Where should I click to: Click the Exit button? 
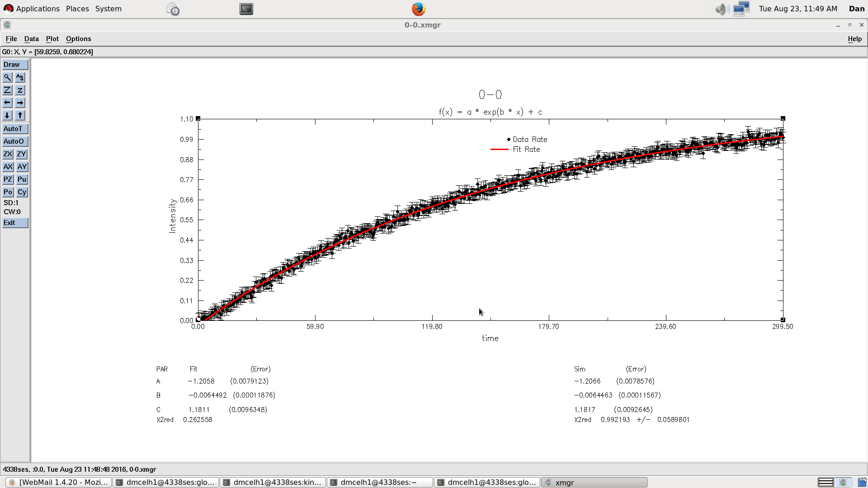point(15,223)
